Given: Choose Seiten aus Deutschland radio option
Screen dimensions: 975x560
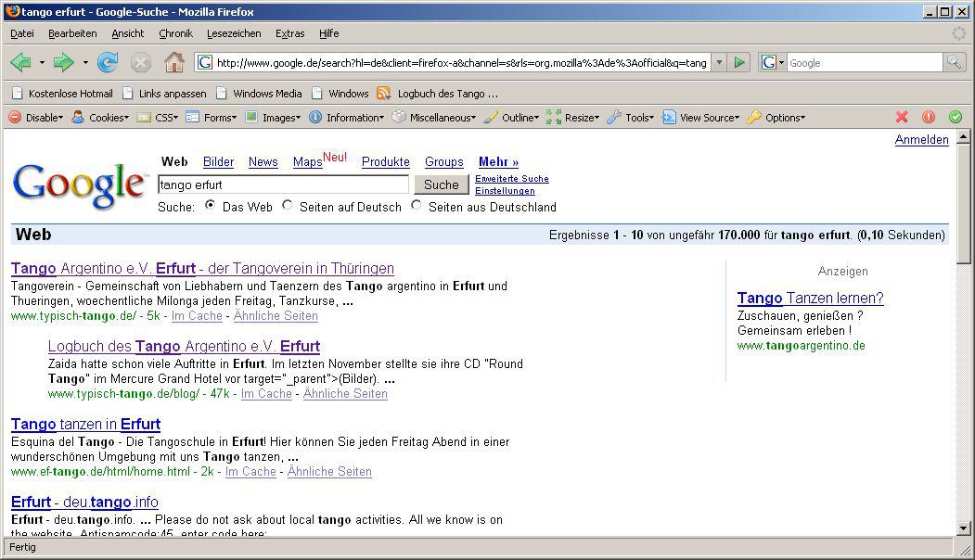Looking at the screenshot, I should [x=417, y=206].
